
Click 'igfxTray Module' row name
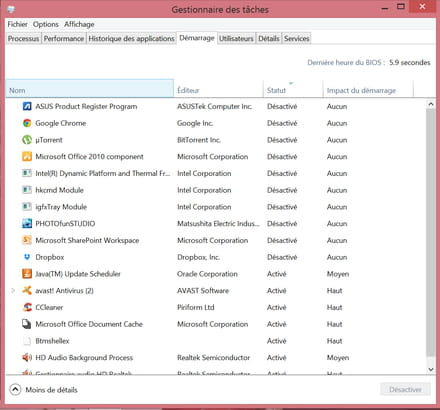coord(61,207)
